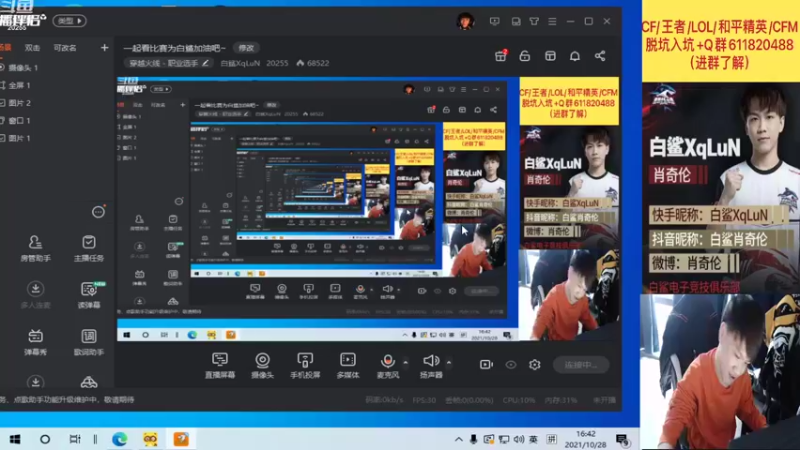This screenshot has height=450, width=800.
Task: Click the 白鲨XqLuN username label
Action: pos(240,63)
